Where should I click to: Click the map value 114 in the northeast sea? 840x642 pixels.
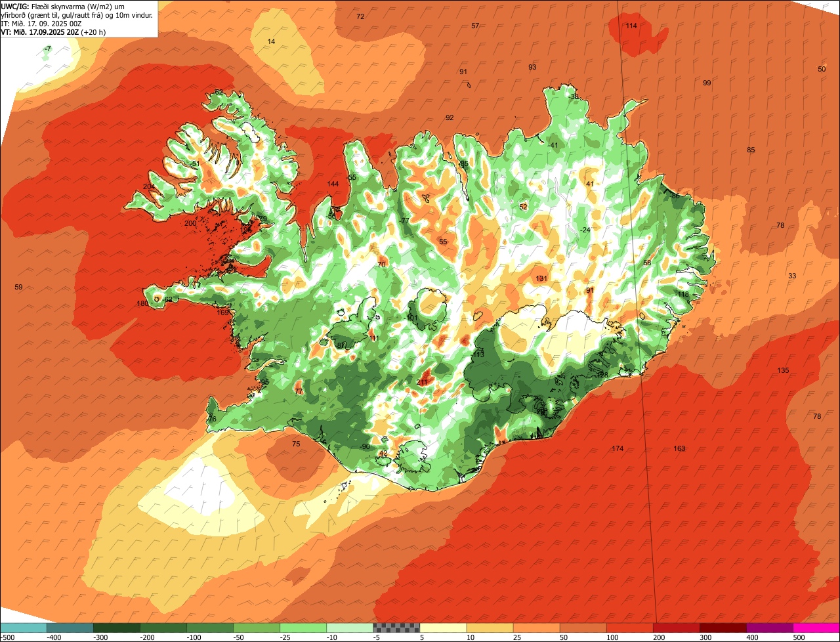pos(631,26)
